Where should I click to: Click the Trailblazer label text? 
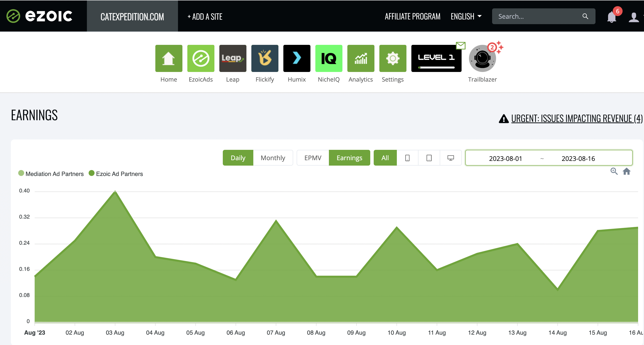click(482, 80)
